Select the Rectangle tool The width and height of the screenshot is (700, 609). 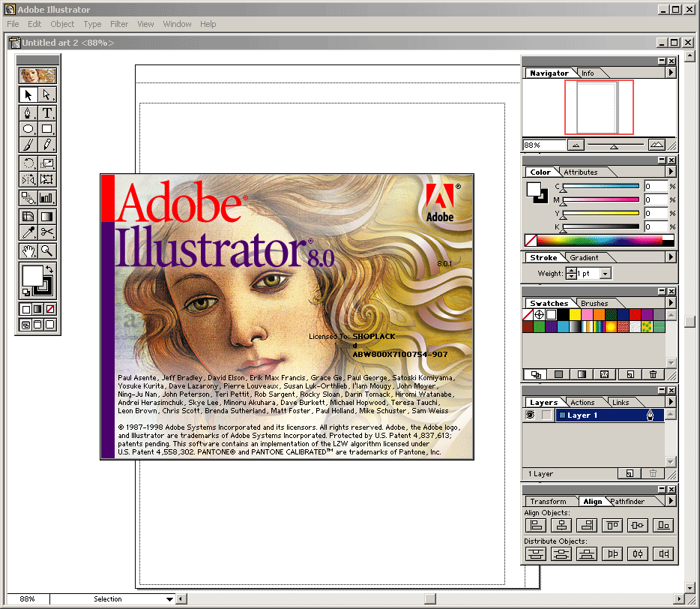(x=47, y=129)
